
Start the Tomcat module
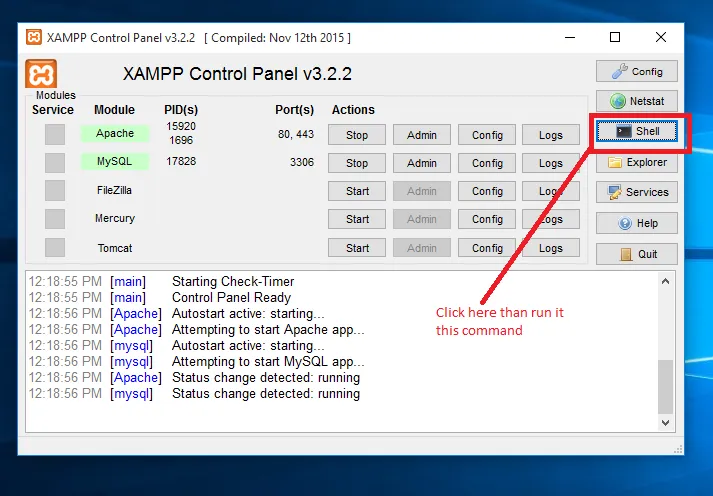click(x=357, y=248)
